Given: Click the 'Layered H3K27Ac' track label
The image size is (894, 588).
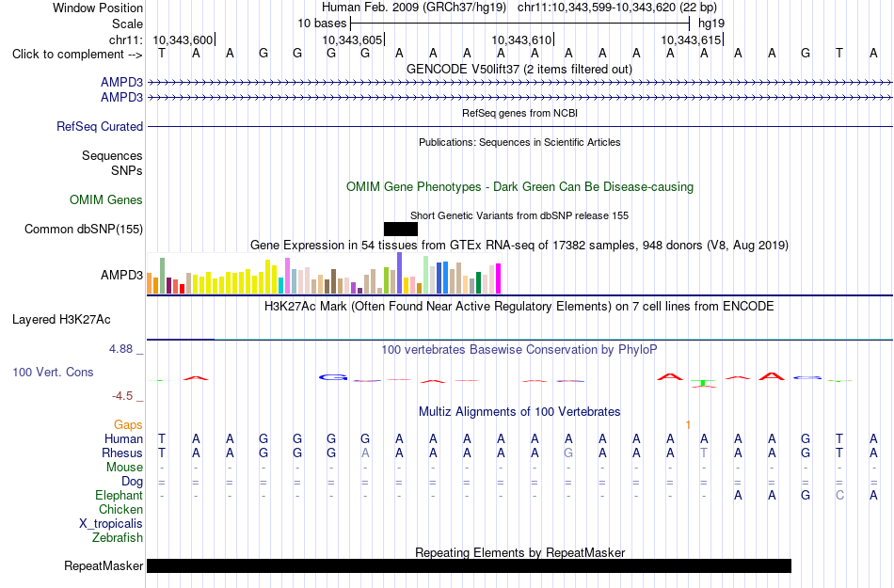Looking at the screenshot, I should tap(61, 320).
